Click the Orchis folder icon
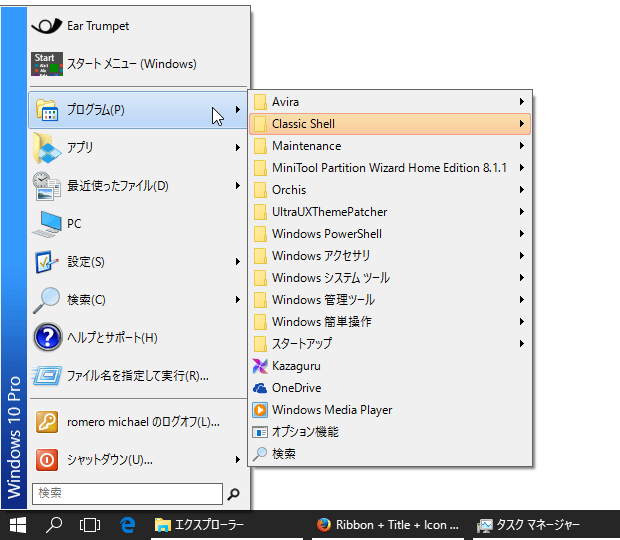Screen dimensions: 620x540 click(260, 190)
